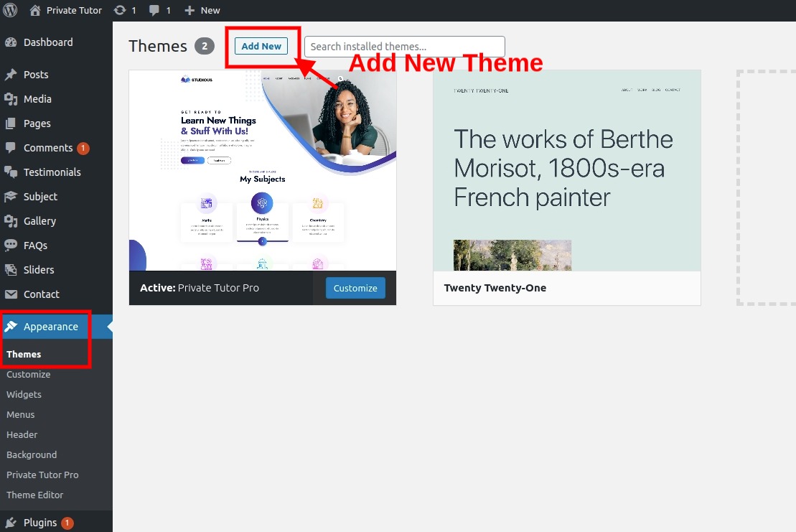Image resolution: width=796 pixels, height=532 pixels.
Task: Click the Testimonials icon
Action: point(11,172)
